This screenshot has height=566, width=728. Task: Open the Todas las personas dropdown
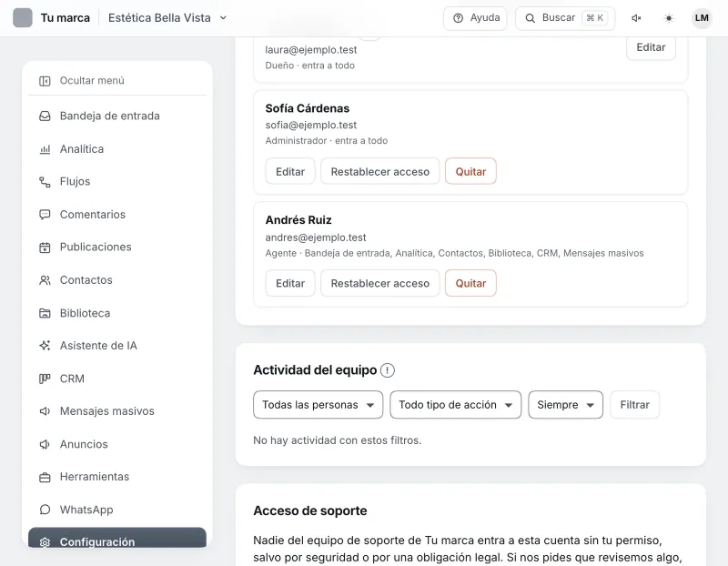click(318, 404)
